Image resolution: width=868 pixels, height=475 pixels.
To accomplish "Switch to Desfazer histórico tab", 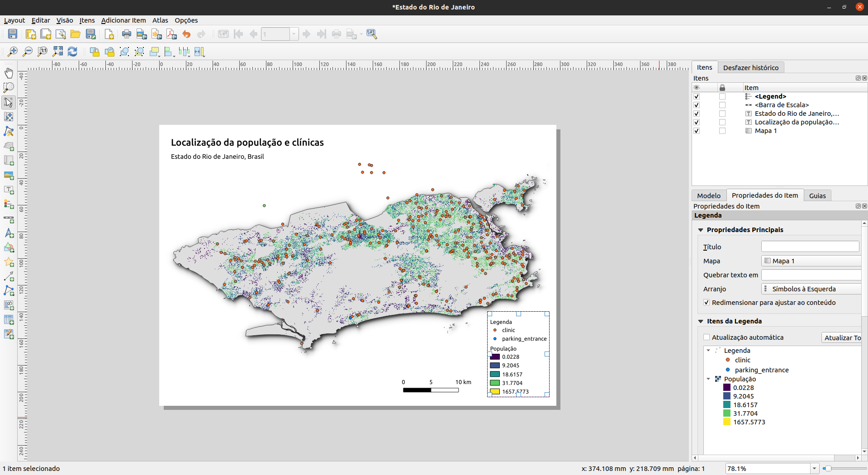I will point(751,67).
